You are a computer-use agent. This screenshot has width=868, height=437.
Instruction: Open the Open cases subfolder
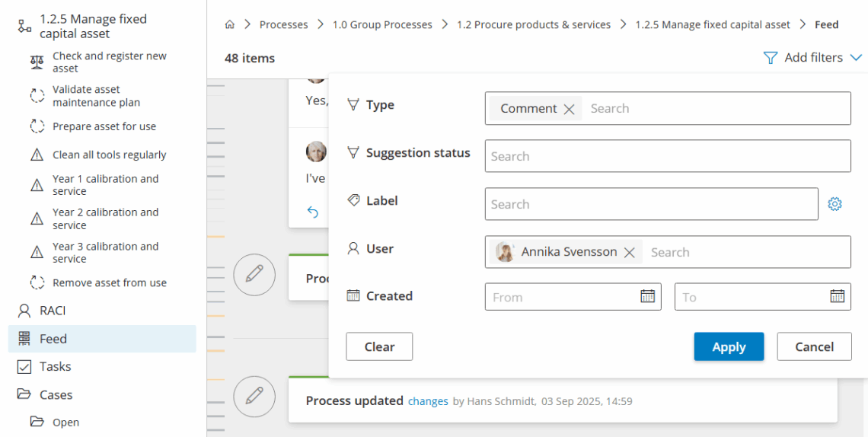pyautogui.click(x=65, y=423)
